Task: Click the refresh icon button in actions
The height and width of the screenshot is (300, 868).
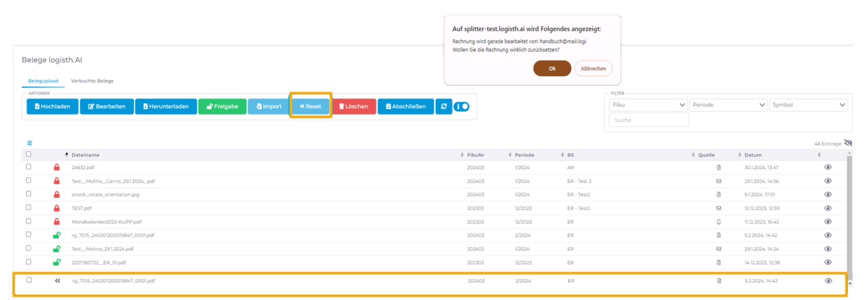Action: [444, 106]
